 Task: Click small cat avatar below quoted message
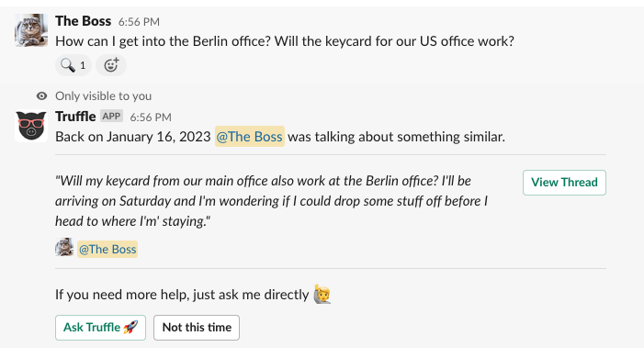64,248
